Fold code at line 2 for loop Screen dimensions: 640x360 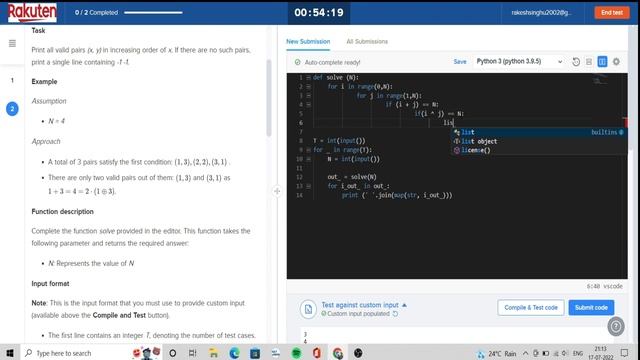tap(309, 87)
